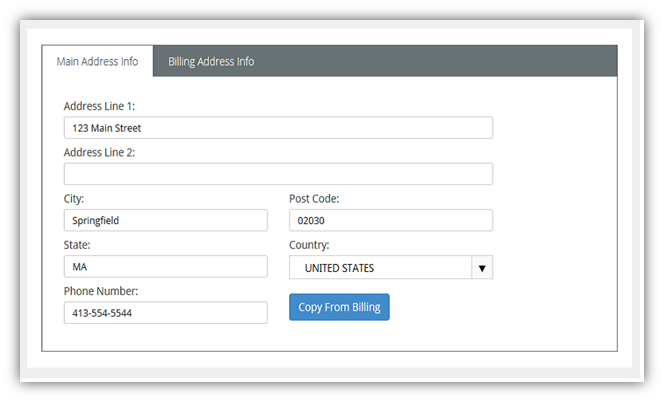Select the UNITED STATES country combo box
This screenshot has width=664, height=402.
(390, 267)
